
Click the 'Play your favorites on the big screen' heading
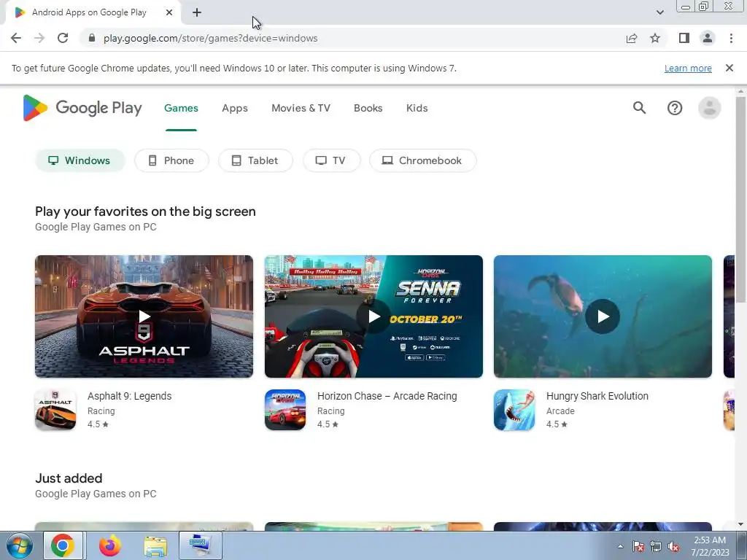[x=145, y=211]
